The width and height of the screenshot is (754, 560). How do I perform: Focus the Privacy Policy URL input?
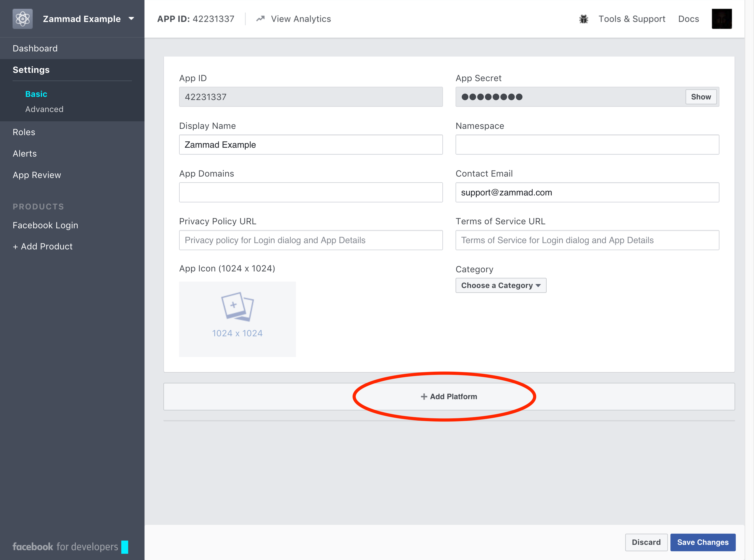pyautogui.click(x=311, y=240)
